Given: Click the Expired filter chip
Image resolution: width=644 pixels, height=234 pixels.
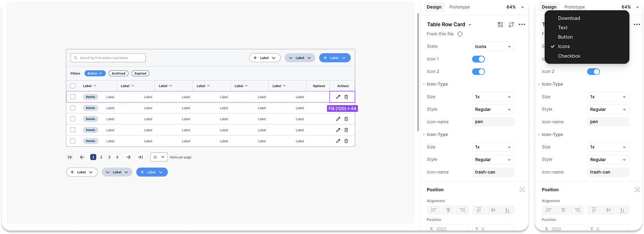Looking at the screenshot, I should coord(140,73).
